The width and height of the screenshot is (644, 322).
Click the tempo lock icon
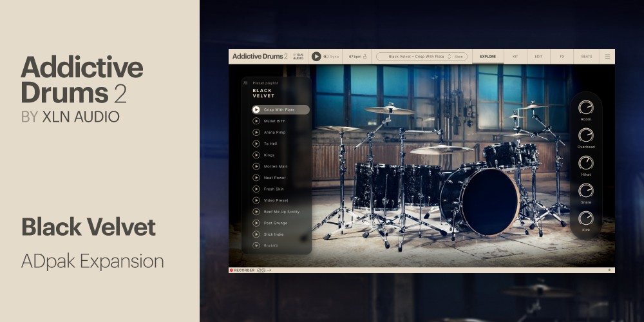coord(365,57)
